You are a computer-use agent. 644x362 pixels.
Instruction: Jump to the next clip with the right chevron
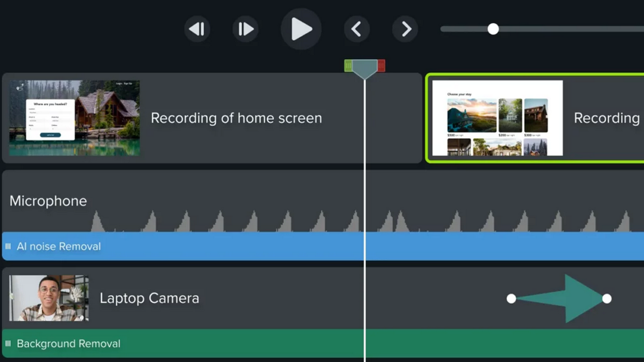pyautogui.click(x=406, y=29)
